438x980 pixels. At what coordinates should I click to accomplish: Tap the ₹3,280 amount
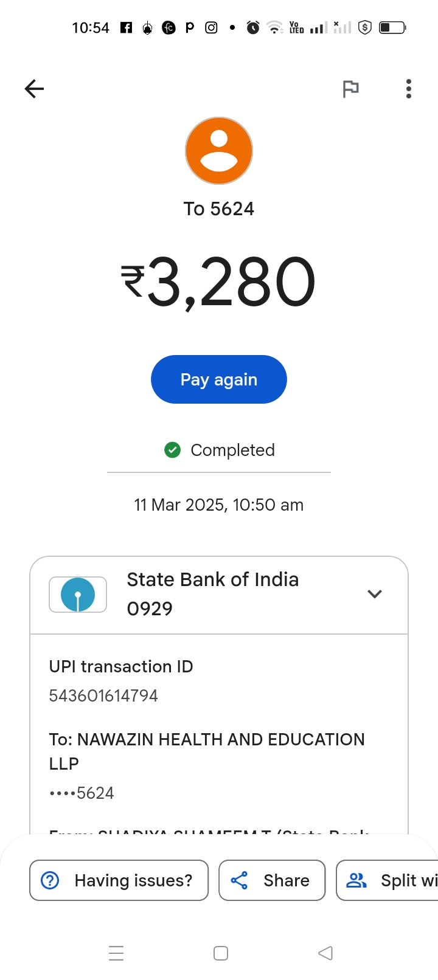click(219, 282)
